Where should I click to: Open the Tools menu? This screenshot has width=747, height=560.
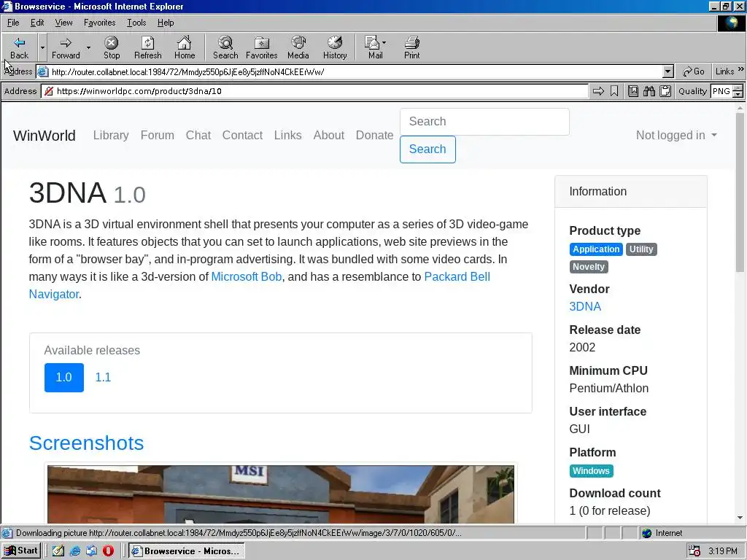click(136, 23)
